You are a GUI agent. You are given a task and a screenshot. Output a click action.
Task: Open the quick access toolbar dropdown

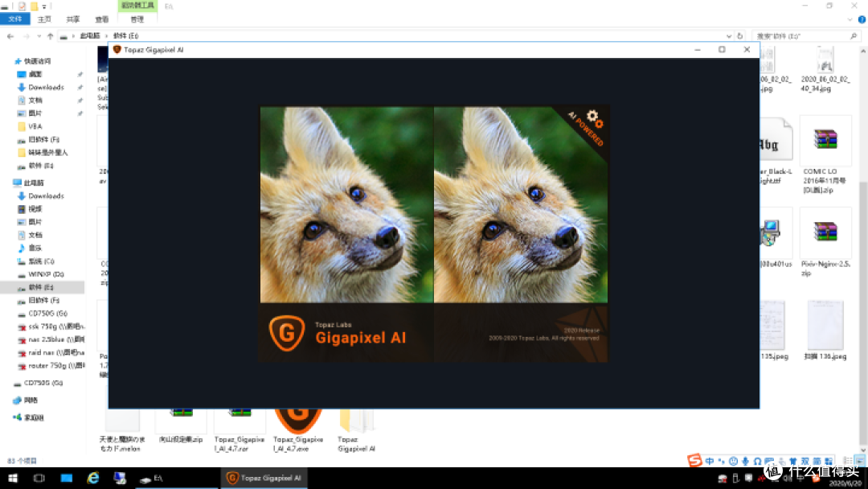(x=44, y=6)
